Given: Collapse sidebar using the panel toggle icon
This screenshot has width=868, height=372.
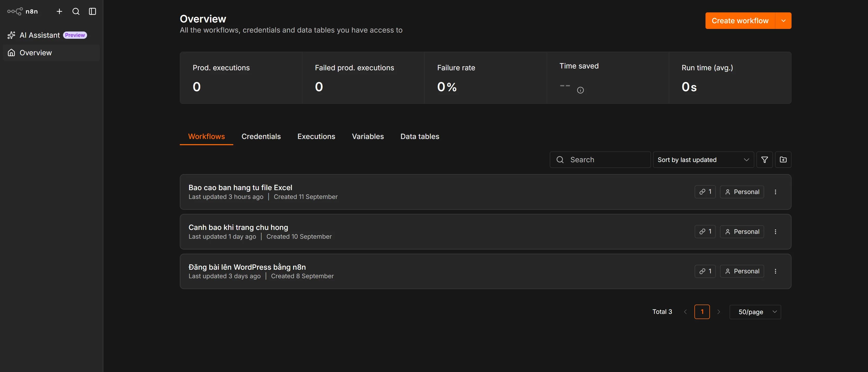Looking at the screenshot, I should click(x=92, y=11).
